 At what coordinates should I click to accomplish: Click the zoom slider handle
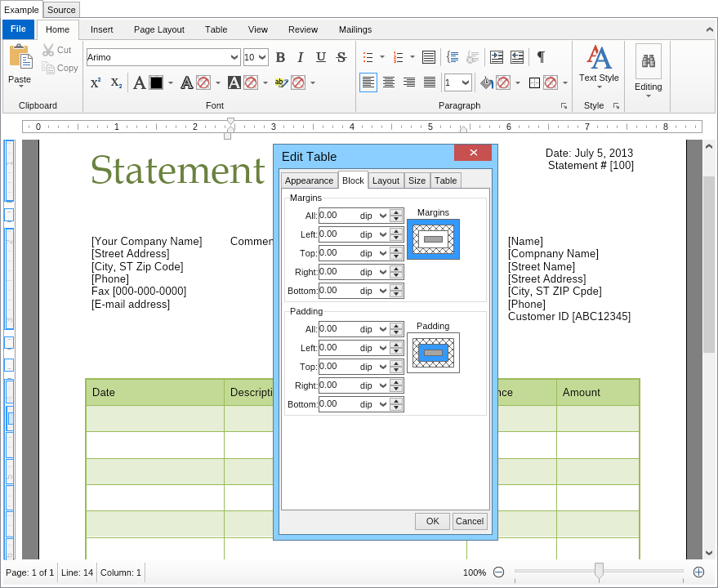click(x=599, y=572)
